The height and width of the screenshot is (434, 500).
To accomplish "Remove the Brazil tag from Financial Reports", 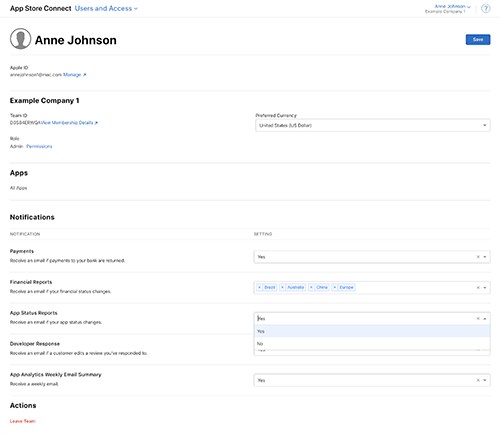I will tap(260, 287).
